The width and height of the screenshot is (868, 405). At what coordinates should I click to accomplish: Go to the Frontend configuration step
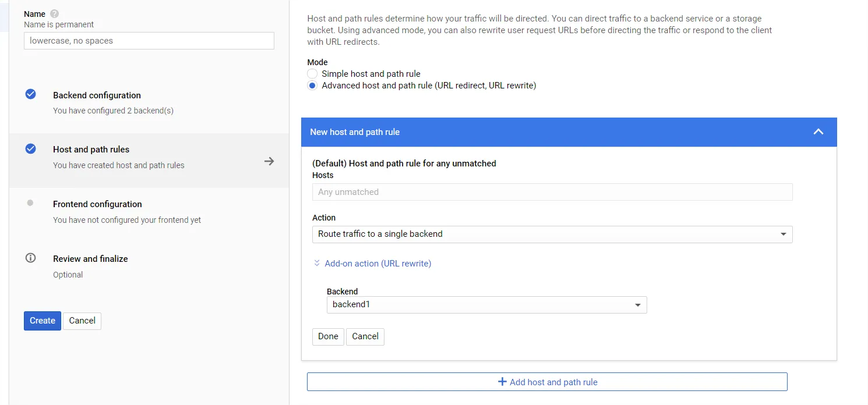click(x=97, y=204)
